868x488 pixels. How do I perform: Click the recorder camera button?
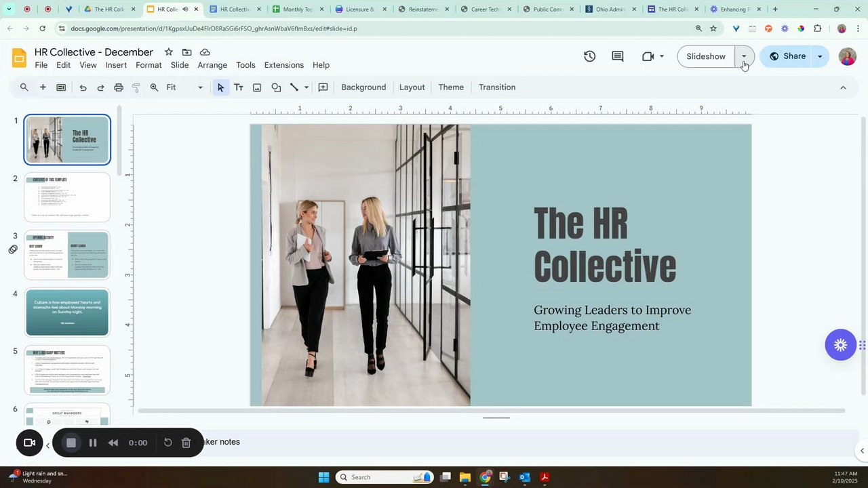tap(29, 443)
